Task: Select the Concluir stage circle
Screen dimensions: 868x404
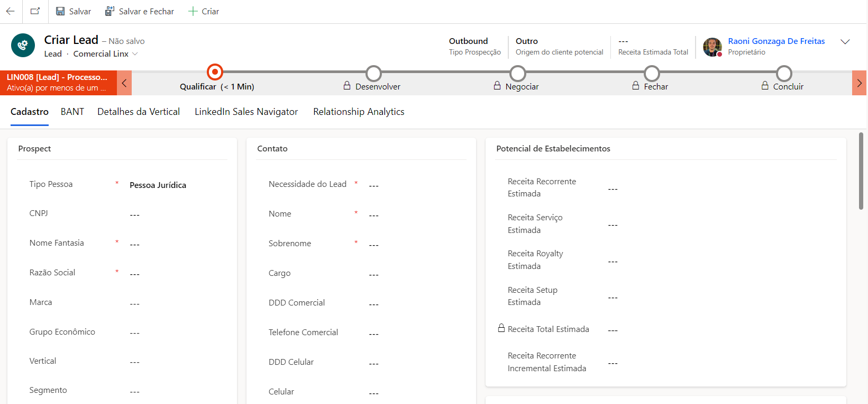Action: 784,73
